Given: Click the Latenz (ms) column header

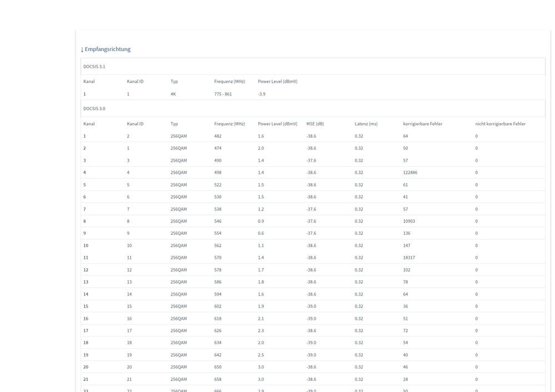Looking at the screenshot, I should click(366, 124).
